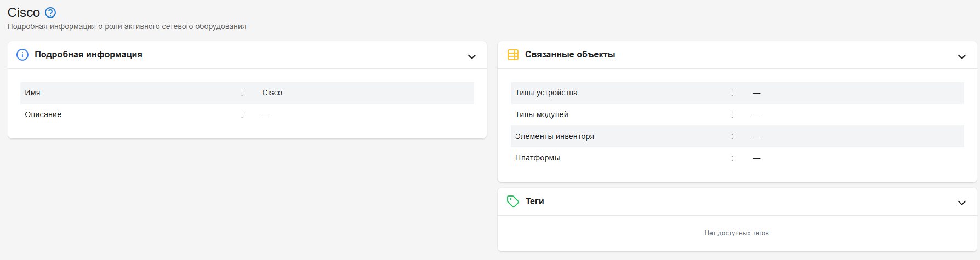
Task: Click the info icon of Подробная информация
Action: click(22, 55)
